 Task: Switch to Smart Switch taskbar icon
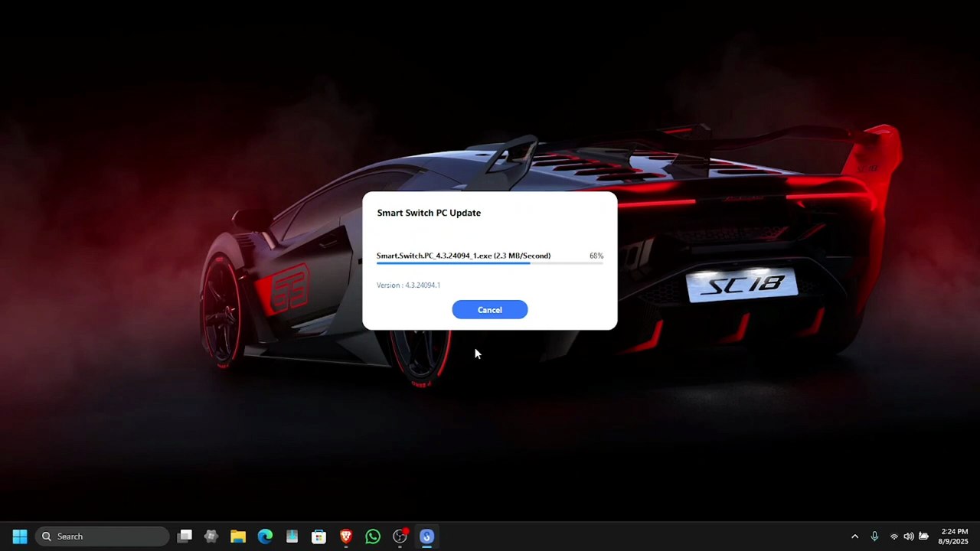click(x=426, y=536)
